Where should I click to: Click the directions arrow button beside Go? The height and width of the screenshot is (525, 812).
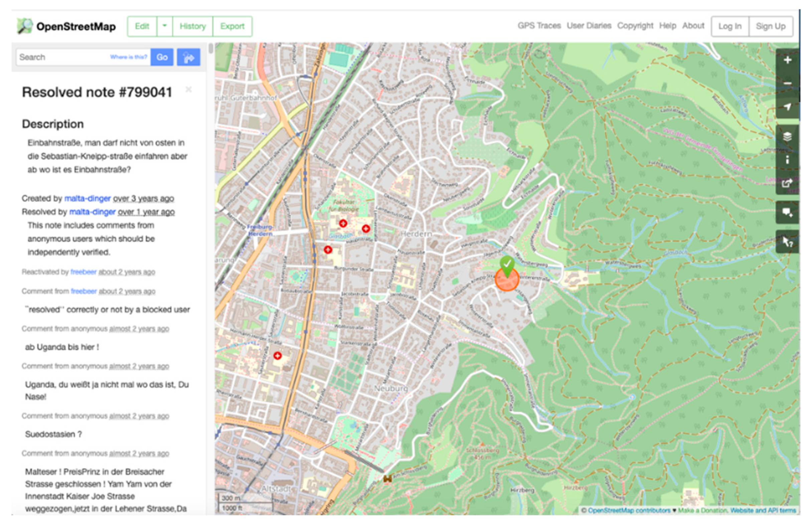tap(188, 57)
